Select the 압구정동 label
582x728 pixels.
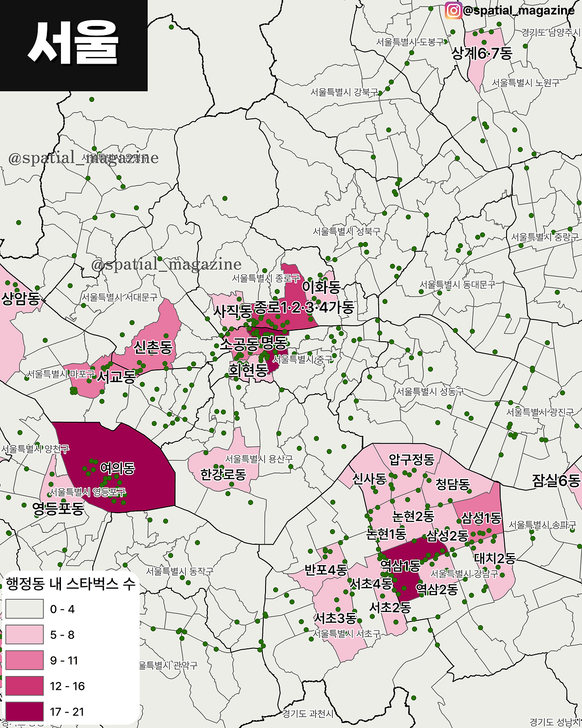[x=411, y=460]
